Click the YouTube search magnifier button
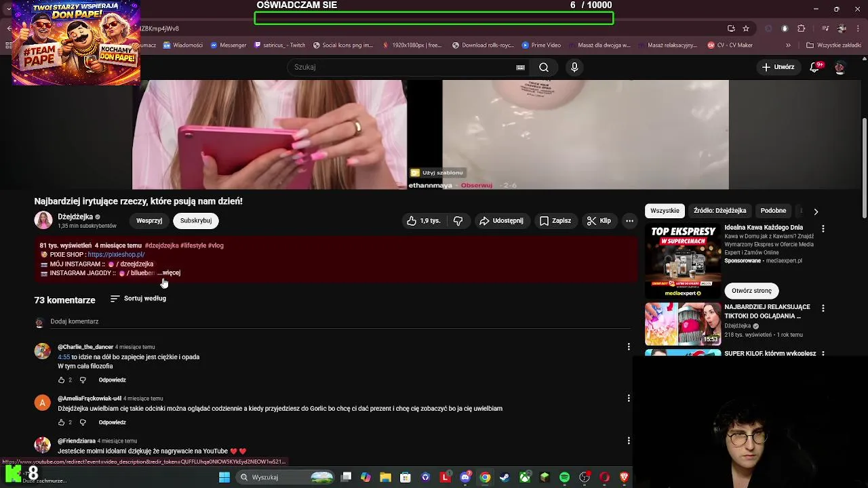Screen dimensions: 868x488 point(544,67)
